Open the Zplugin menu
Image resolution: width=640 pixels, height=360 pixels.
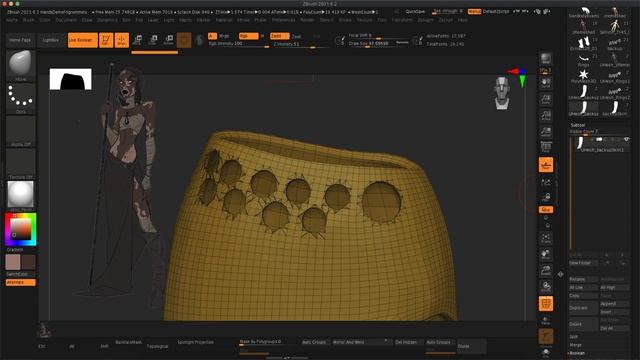click(425, 20)
